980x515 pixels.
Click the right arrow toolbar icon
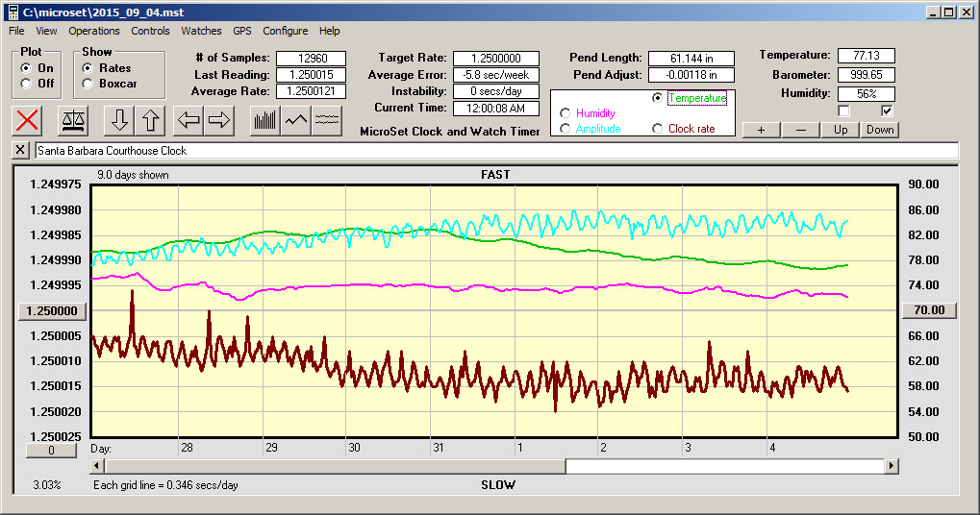pyautogui.click(x=218, y=120)
